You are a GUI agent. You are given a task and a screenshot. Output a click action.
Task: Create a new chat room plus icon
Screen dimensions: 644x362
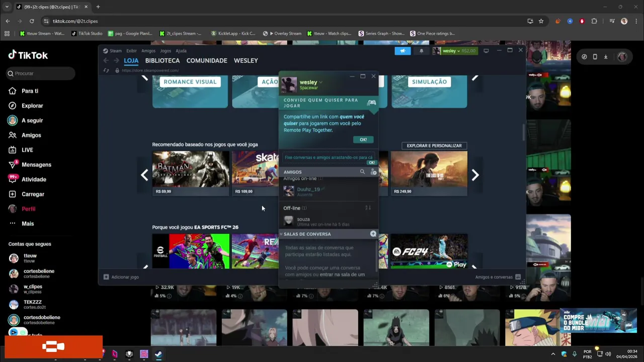373,234
